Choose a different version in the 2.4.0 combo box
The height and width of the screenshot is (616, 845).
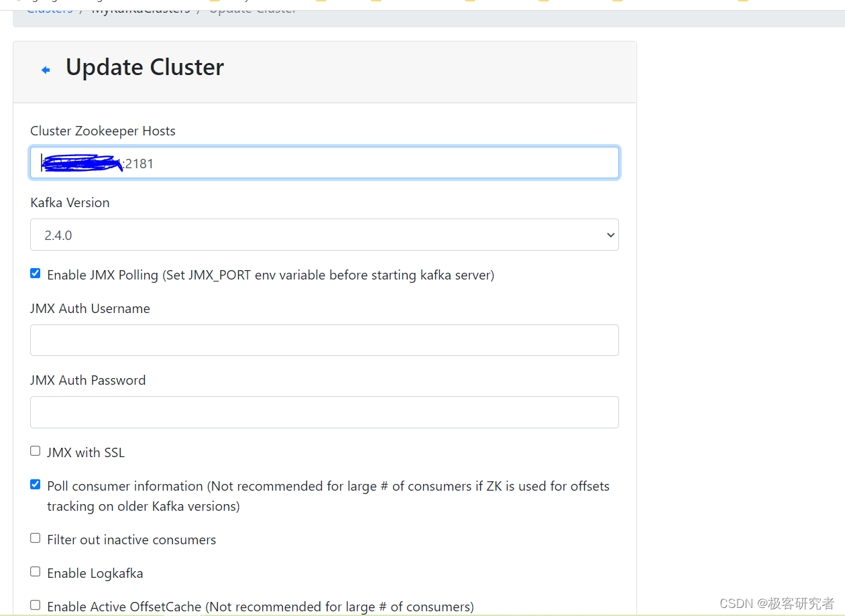click(325, 235)
